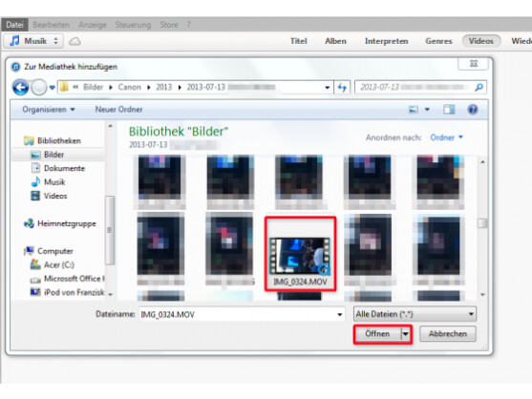Expand the Musik library selector

(33, 41)
